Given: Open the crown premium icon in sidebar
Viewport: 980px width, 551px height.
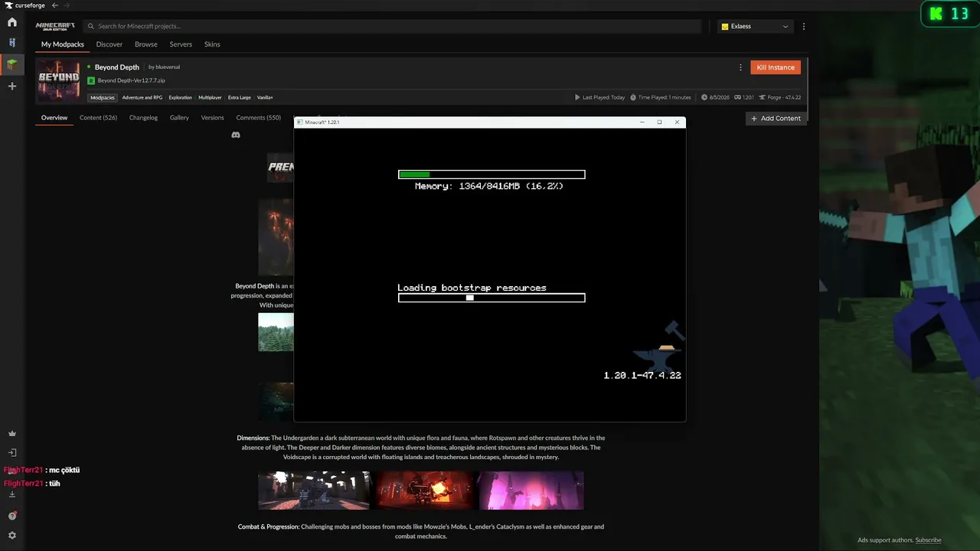Looking at the screenshot, I should coord(12,434).
